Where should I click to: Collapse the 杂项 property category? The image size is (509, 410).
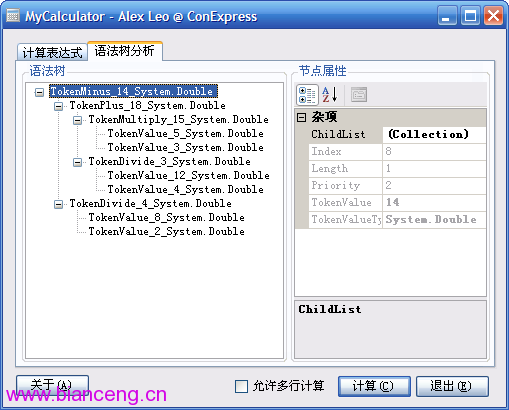[x=301, y=117]
